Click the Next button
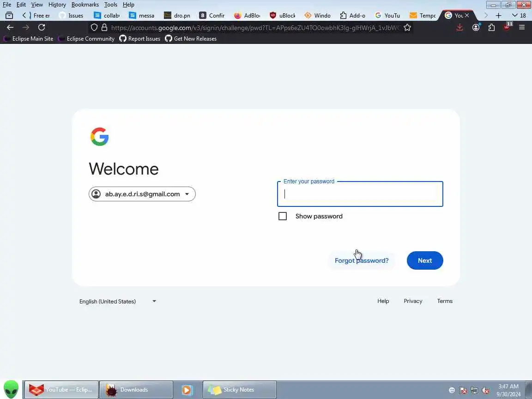The width and height of the screenshot is (532, 399). click(425, 260)
